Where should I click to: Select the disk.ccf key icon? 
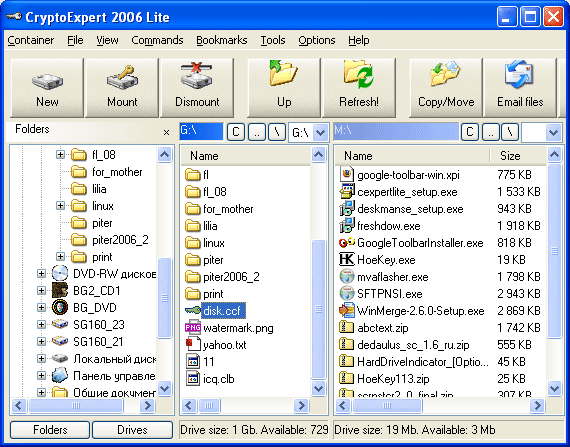(x=193, y=311)
